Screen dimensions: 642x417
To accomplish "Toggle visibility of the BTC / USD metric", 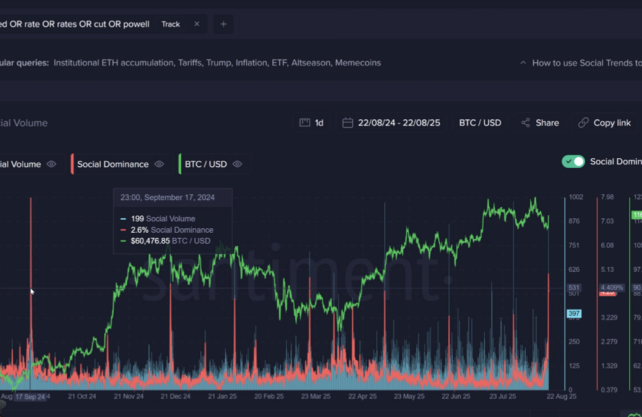I will (237, 164).
